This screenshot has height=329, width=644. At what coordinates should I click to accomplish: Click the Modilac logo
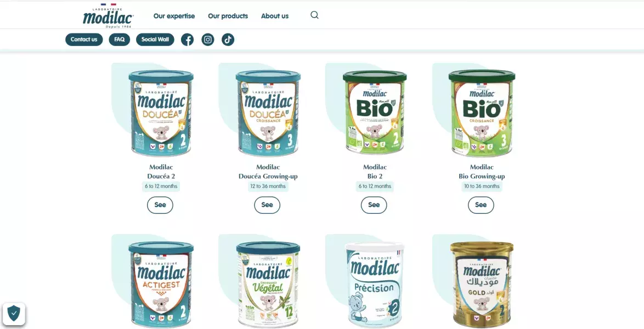(108, 16)
